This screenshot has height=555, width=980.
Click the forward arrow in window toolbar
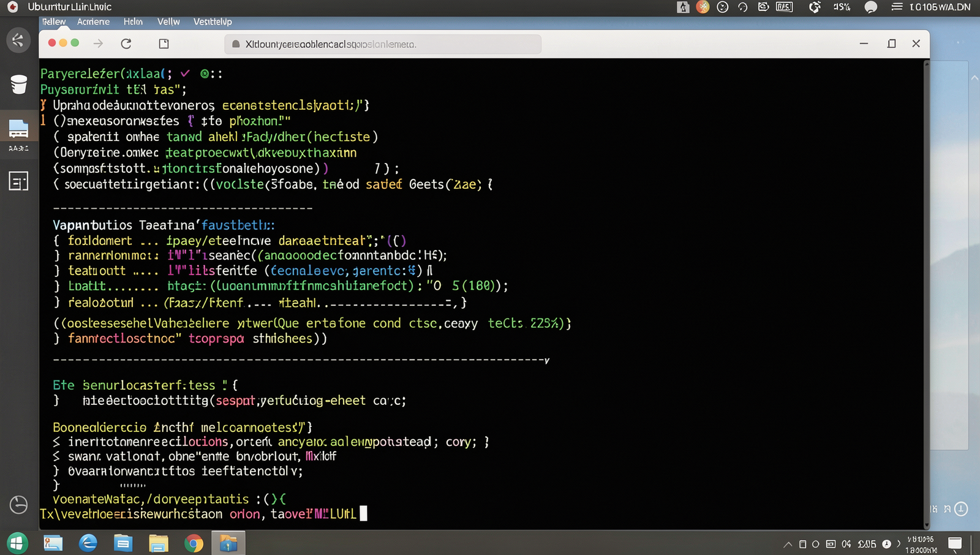click(x=98, y=43)
